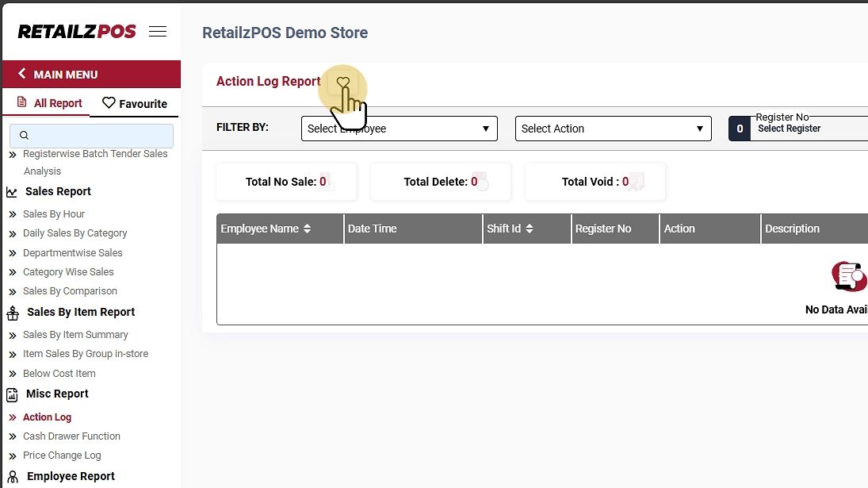Open the Sales By Hour report

pyautogui.click(x=54, y=214)
